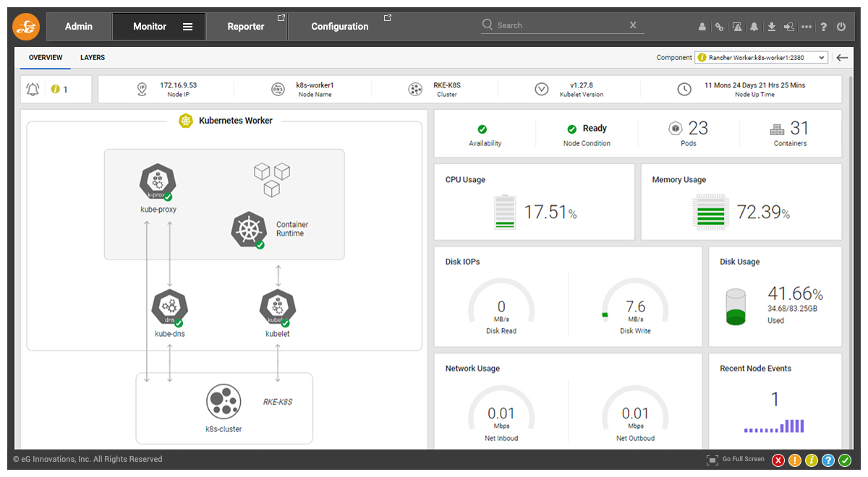Click the containers cubes icon above Container Runtime
868x477 pixels.
point(271,179)
